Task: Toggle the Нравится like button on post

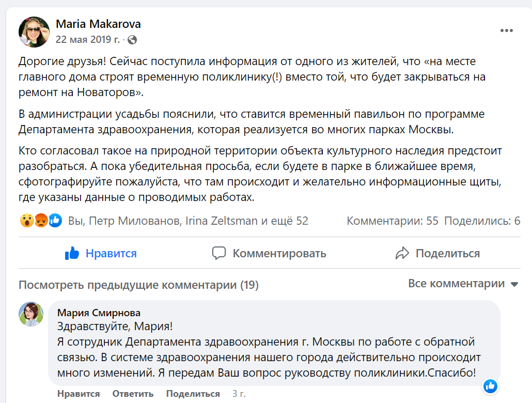Action: click(101, 253)
